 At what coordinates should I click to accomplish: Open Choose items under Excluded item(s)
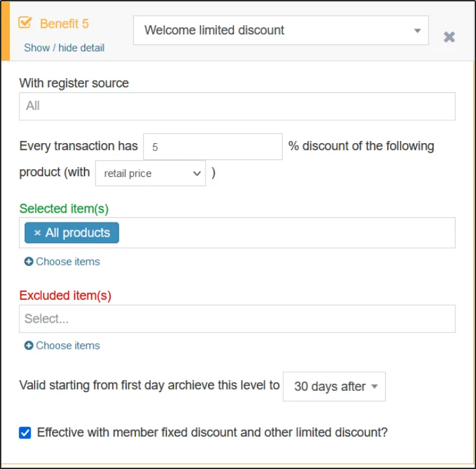[68, 345]
